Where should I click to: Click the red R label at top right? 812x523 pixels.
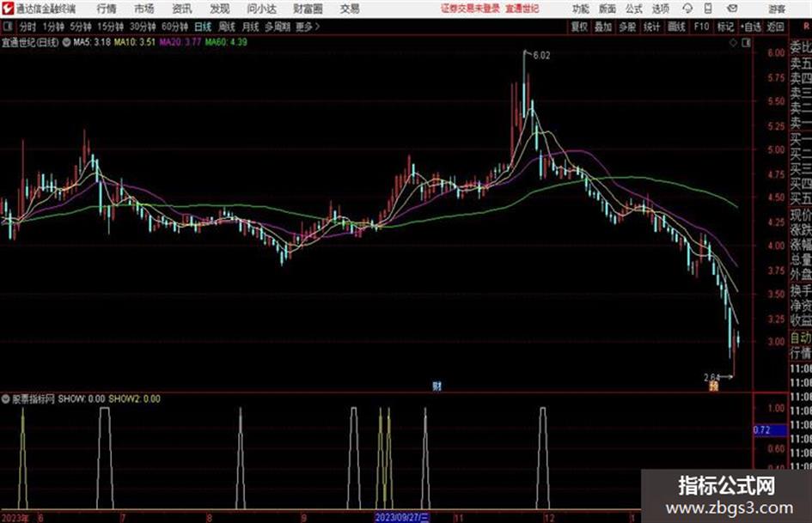click(806, 26)
